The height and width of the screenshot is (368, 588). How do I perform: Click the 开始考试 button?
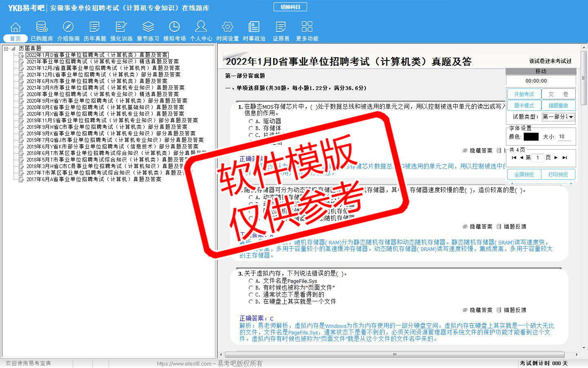click(x=524, y=94)
